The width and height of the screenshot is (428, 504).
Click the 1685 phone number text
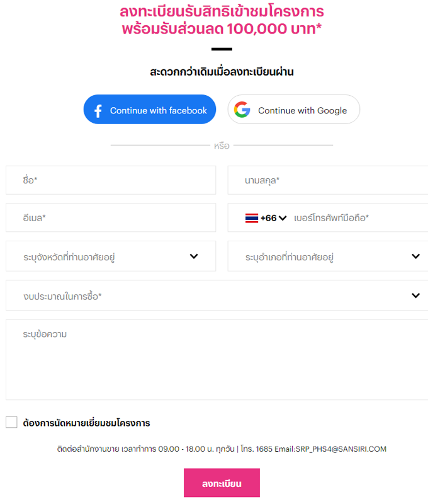tap(266, 449)
